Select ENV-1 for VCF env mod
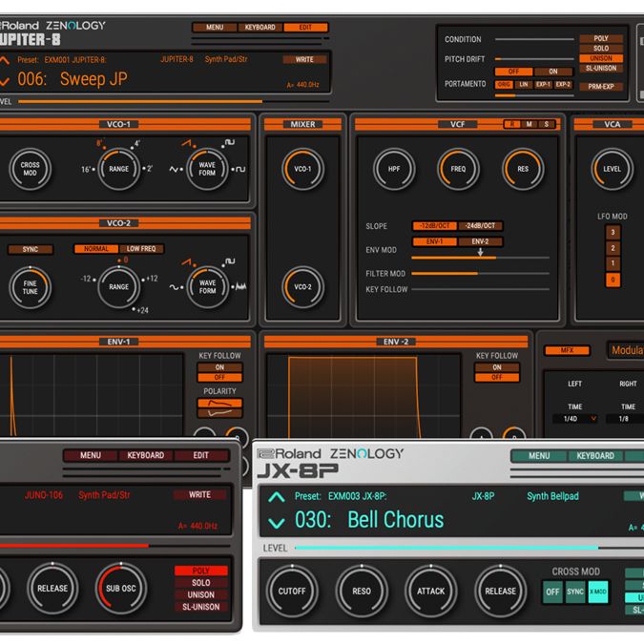 click(x=434, y=241)
